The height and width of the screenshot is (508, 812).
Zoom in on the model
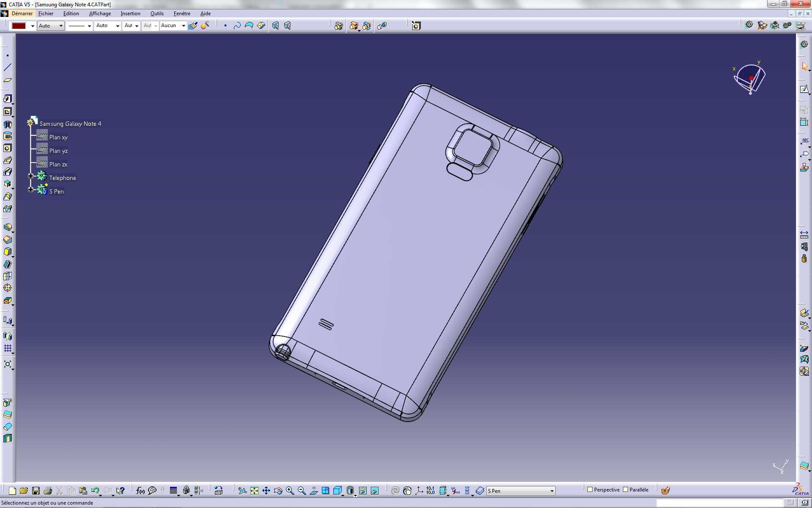[290, 491]
